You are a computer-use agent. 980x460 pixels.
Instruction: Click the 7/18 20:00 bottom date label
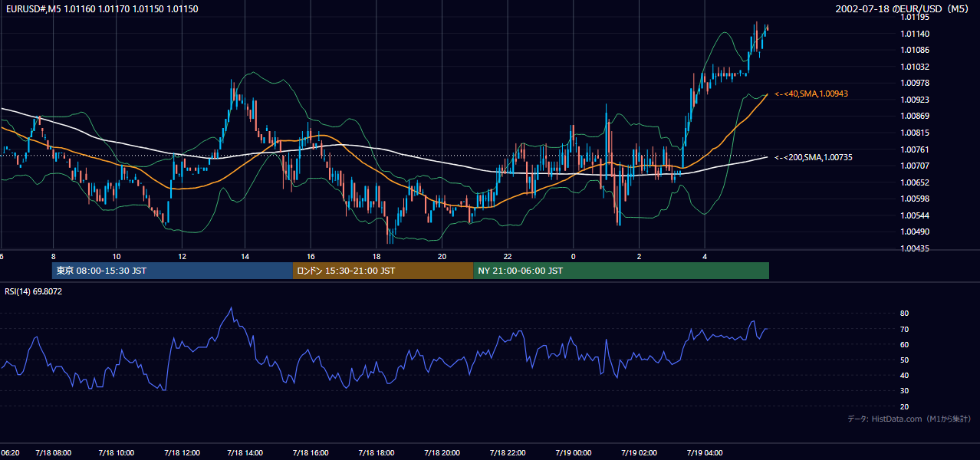(442, 453)
